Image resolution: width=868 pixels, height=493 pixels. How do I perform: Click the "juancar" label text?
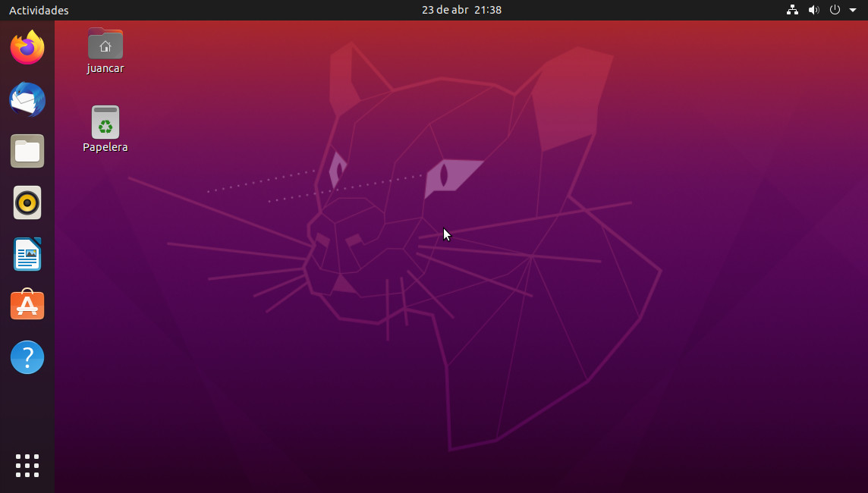tap(105, 68)
